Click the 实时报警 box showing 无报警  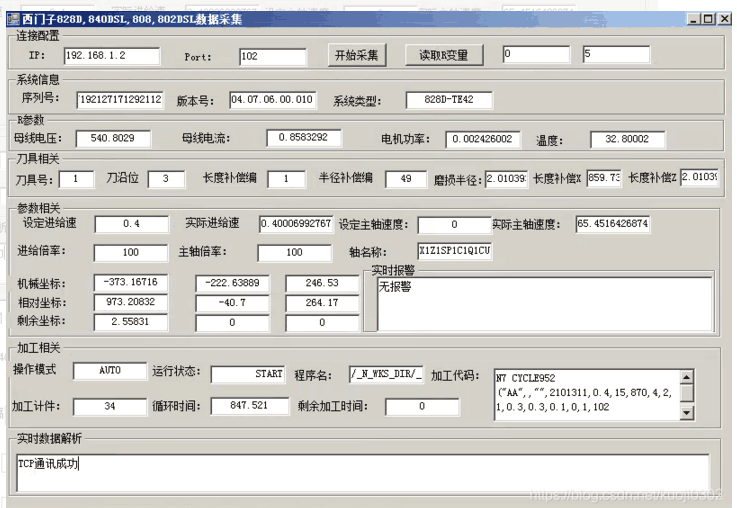545,304
